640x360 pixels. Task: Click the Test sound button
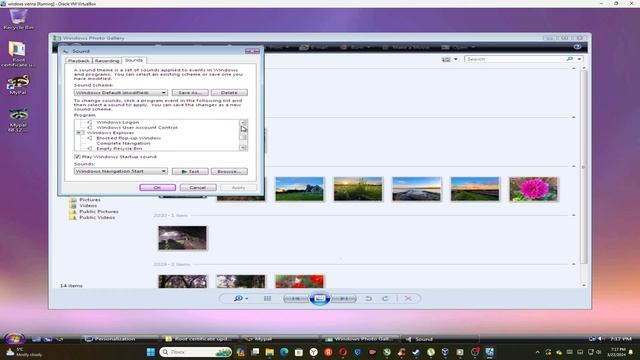tap(190, 171)
